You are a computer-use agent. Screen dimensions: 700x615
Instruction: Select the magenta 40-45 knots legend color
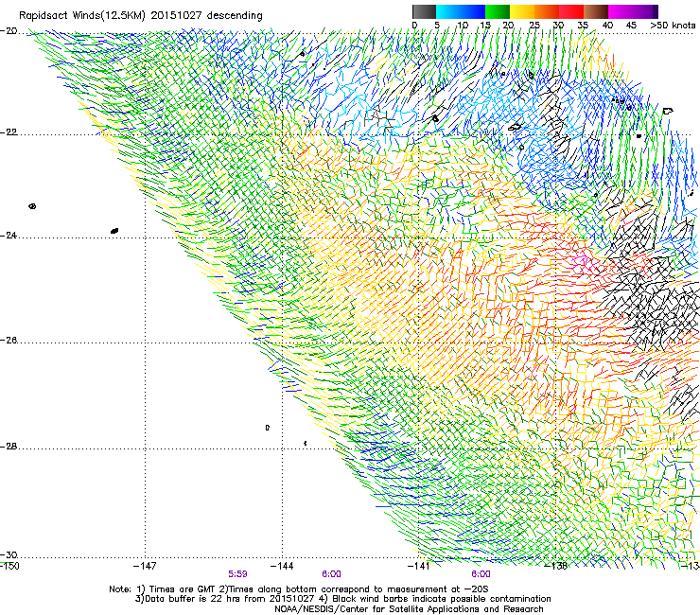621,11
